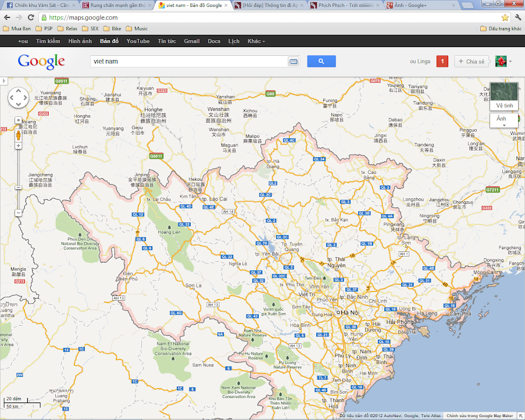Open Hình ảnh in Google bar
The width and height of the screenshot is (525, 420).
tap(80, 41)
